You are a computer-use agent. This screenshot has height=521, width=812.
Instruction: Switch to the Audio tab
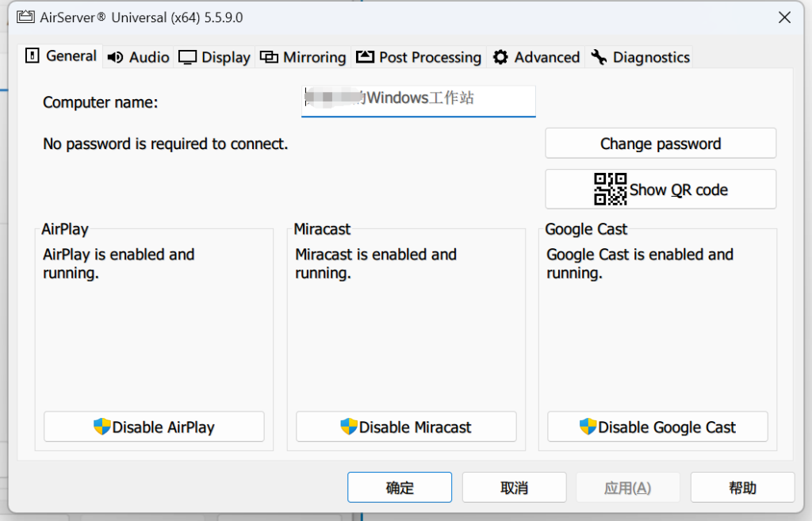tap(138, 57)
